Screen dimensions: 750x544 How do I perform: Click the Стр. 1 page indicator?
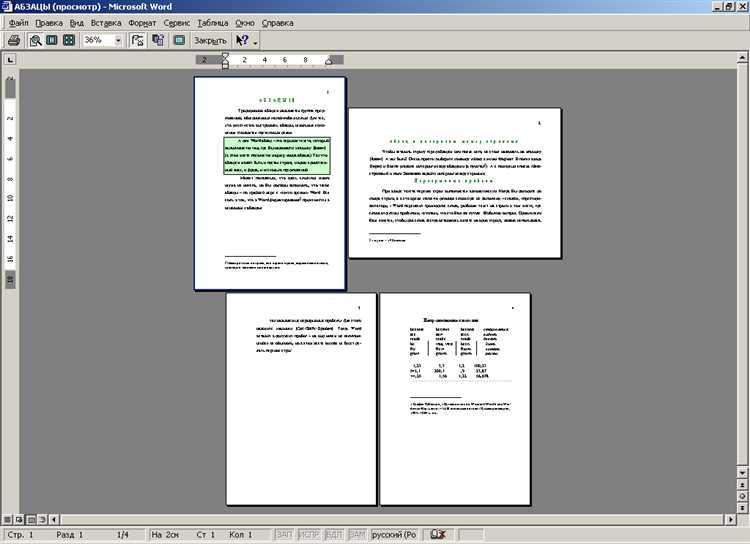coord(20,534)
